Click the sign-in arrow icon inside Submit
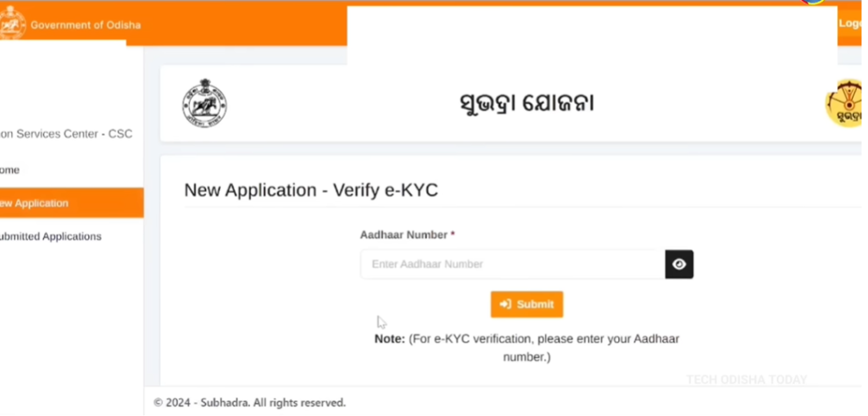The image size is (868, 416). [x=505, y=304]
